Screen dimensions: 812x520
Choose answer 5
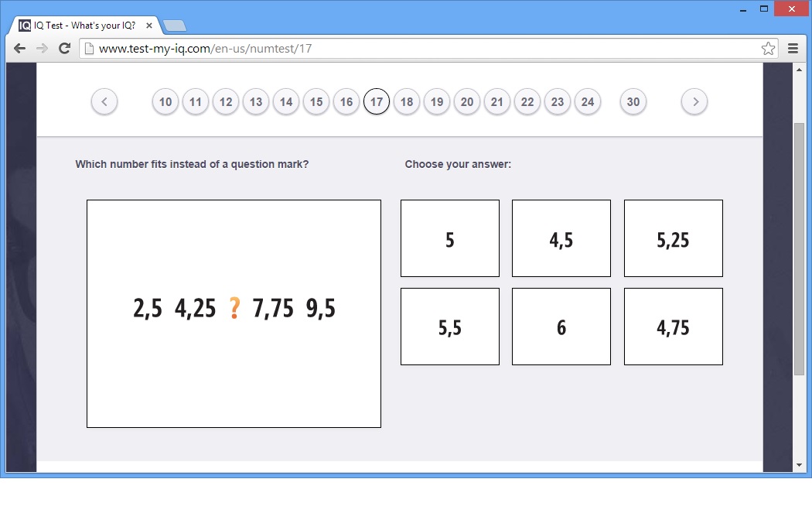point(450,238)
